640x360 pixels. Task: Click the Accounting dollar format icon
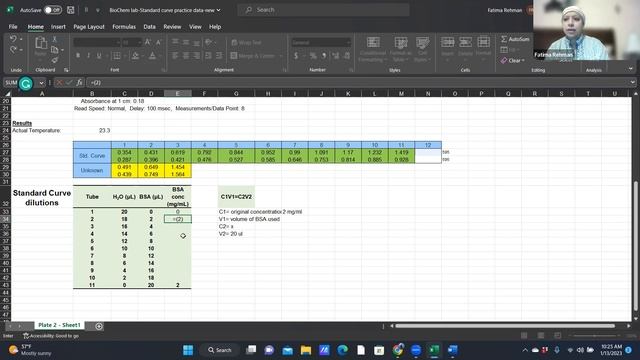(x=296, y=56)
